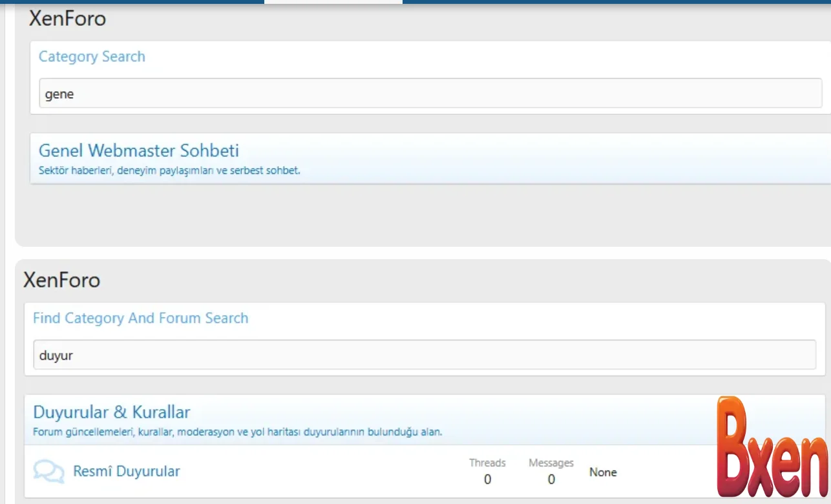The height and width of the screenshot is (504, 831).
Task: Click the Find Category And Forum Search title
Action: coord(140,319)
